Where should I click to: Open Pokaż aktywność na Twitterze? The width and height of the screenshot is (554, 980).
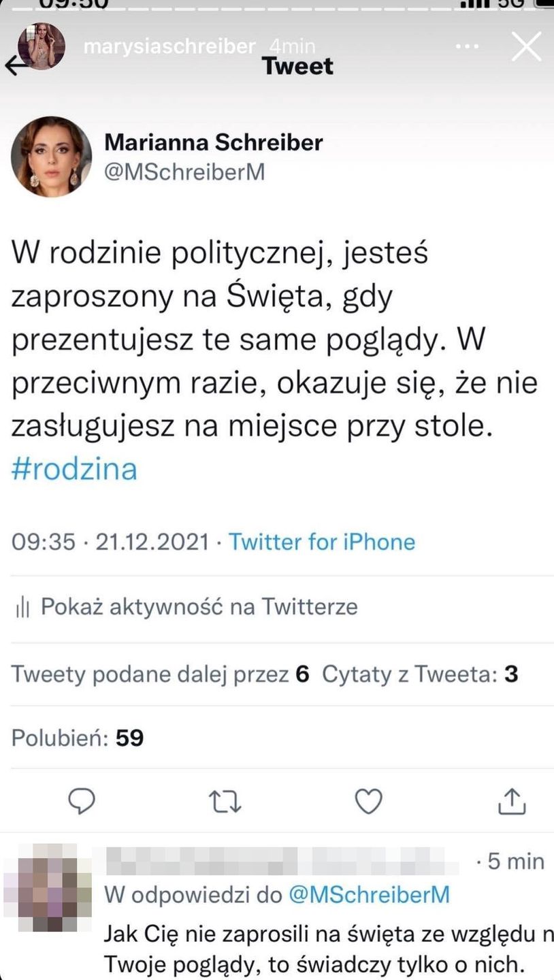tap(199, 606)
